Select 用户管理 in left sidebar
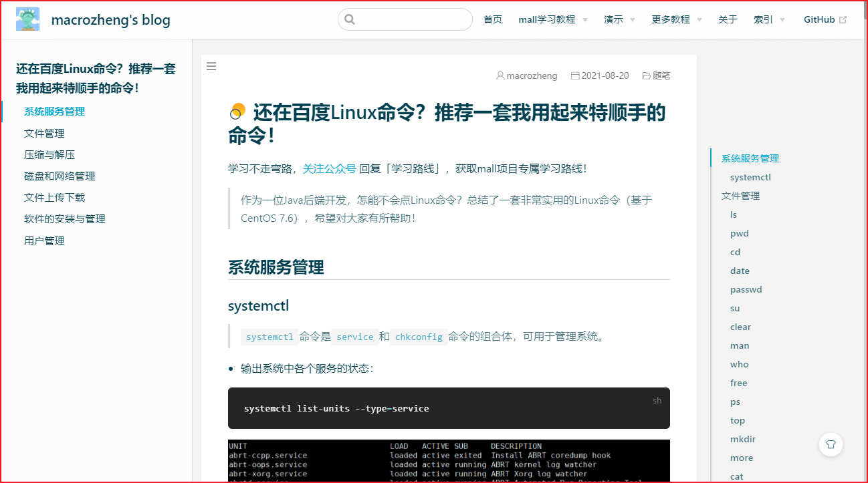Viewport: 868px width, 483px height. click(x=44, y=240)
